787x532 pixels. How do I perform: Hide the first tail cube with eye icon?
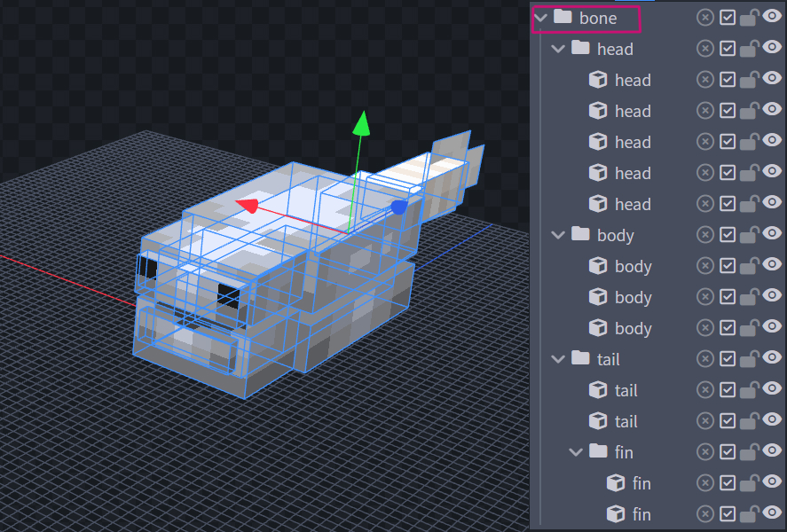point(772,388)
